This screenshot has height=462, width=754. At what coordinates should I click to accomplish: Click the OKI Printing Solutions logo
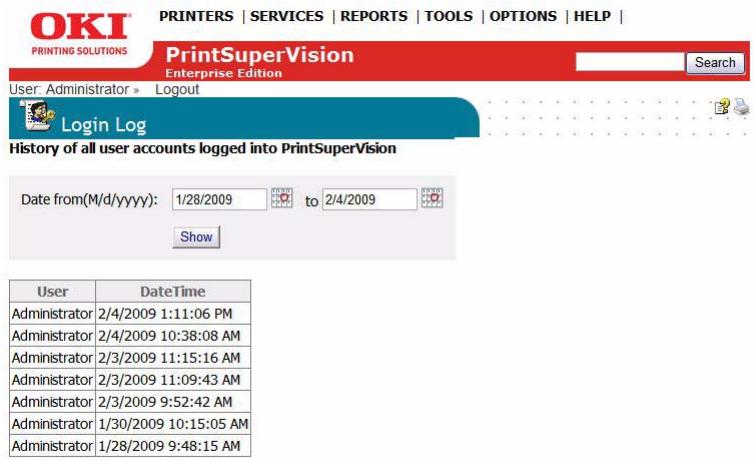click(79, 35)
